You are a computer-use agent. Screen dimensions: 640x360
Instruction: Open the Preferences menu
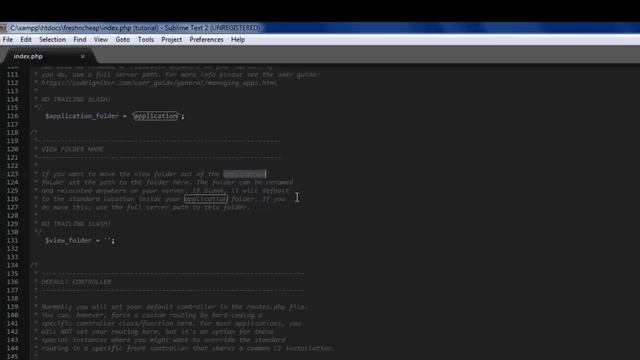(206, 40)
